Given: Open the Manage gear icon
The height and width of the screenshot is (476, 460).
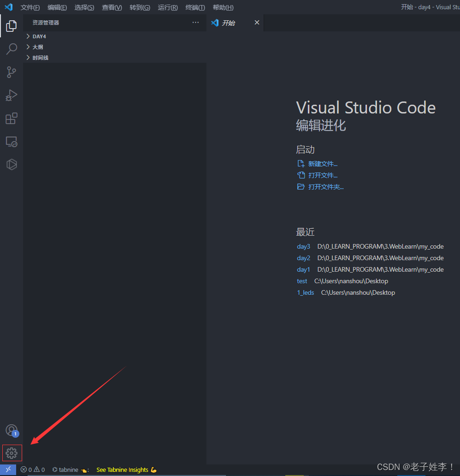Looking at the screenshot, I should click(12, 453).
